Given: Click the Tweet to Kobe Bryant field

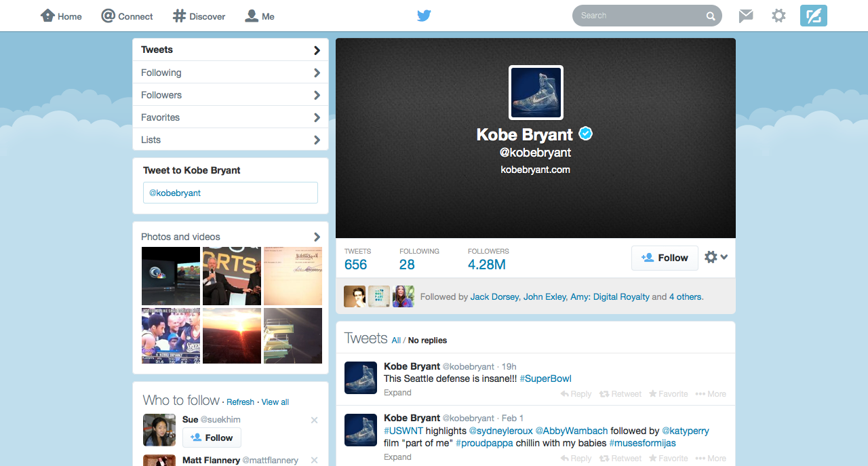Looking at the screenshot, I should click(231, 193).
